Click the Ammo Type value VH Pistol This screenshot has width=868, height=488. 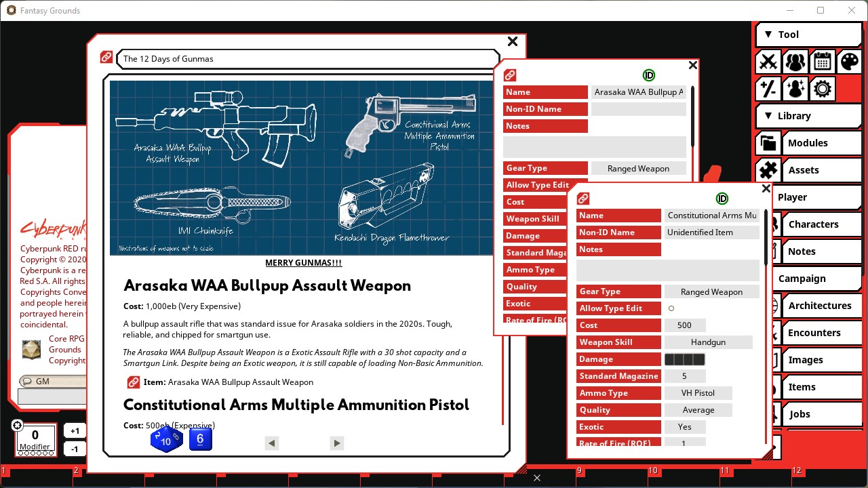tap(698, 393)
